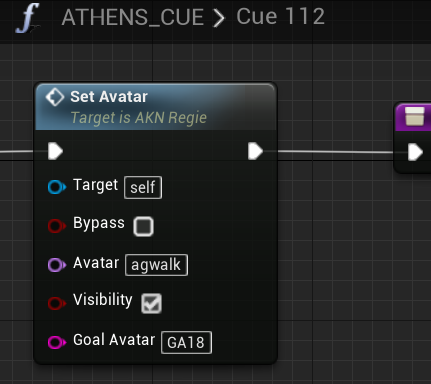431x384 pixels.
Task: Click the Set Avatar node diamond icon
Action: 55,97
